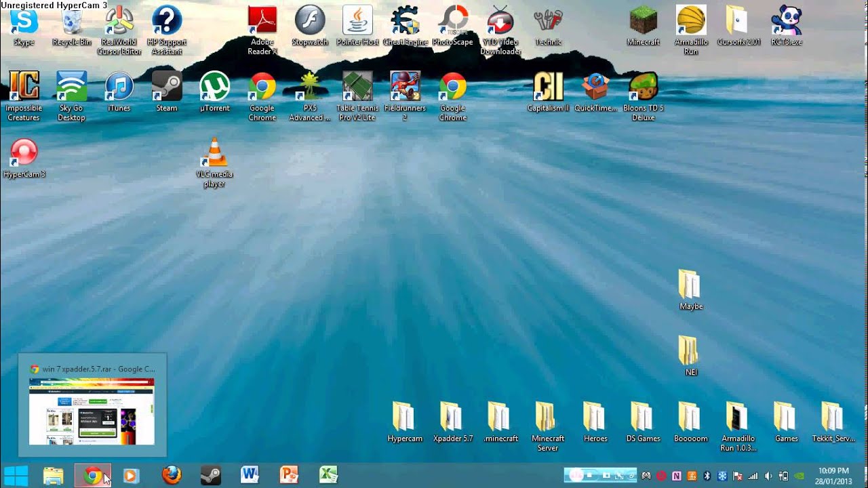Open Action Center flag icon
The height and width of the screenshot is (488, 868).
pyautogui.click(x=737, y=476)
